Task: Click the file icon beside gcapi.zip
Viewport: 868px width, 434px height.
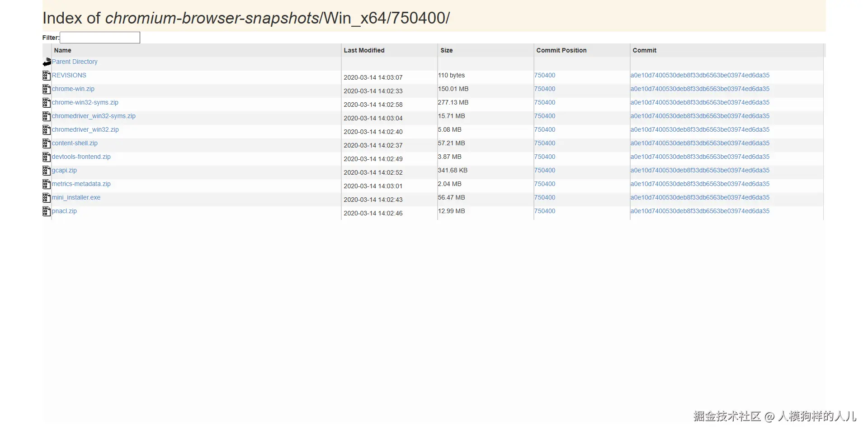Action: point(46,171)
